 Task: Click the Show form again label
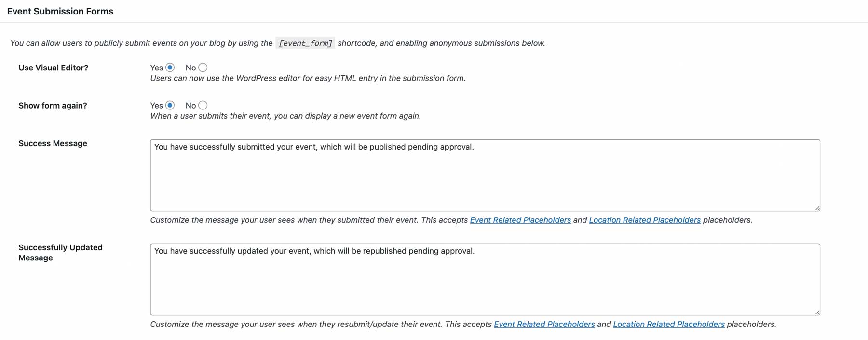(53, 105)
